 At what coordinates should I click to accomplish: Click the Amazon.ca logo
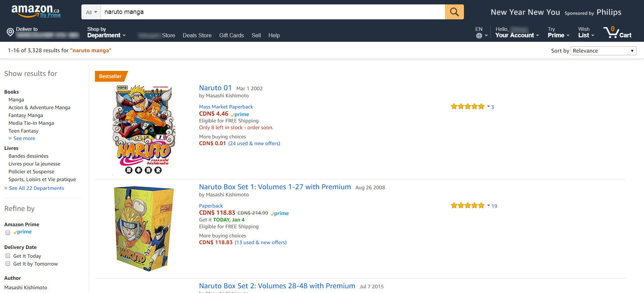click(35, 10)
